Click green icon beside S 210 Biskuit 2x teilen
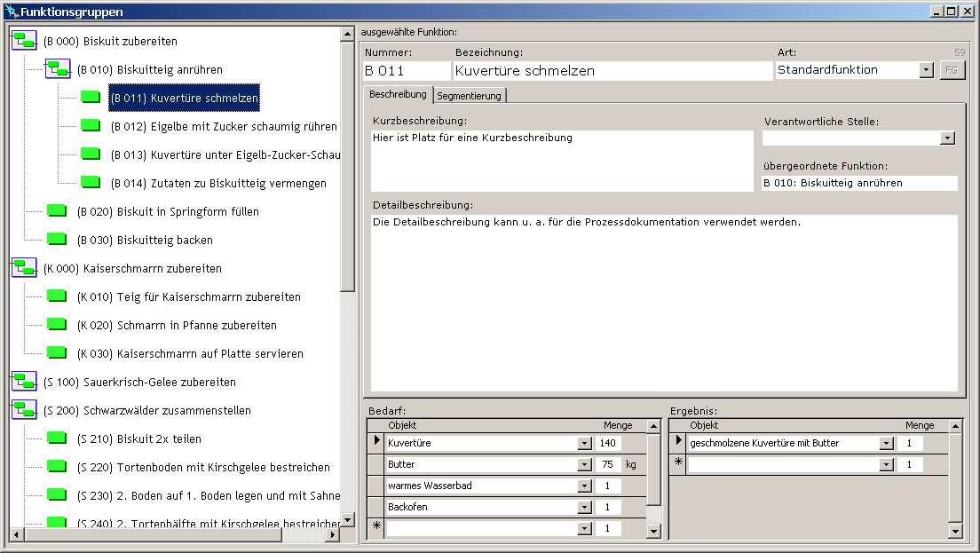Viewport: 980px width, 553px height. (57, 438)
